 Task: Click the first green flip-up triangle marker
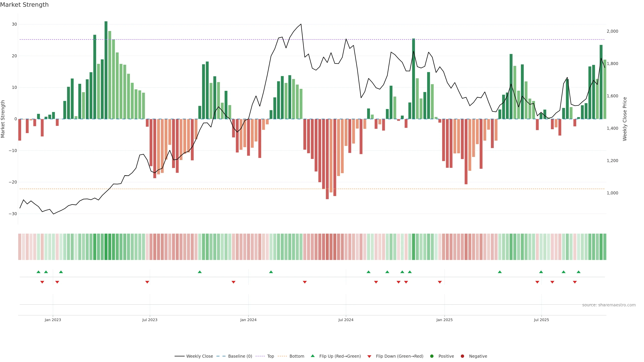pyautogui.click(x=38, y=272)
